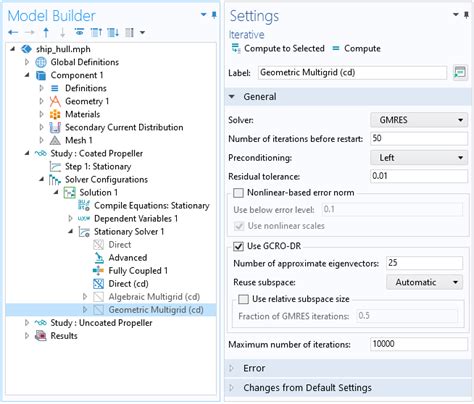The width and height of the screenshot is (474, 404).
Task: Click Compute to Selected button
Action: (278, 48)
